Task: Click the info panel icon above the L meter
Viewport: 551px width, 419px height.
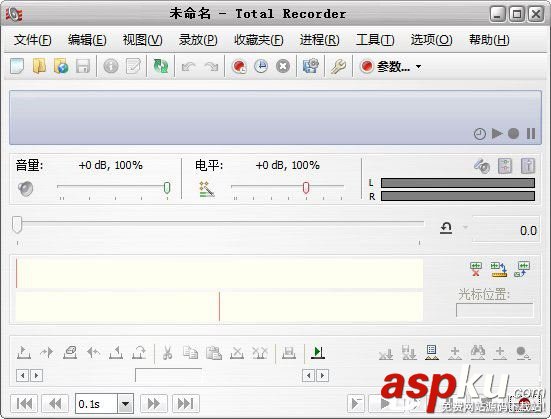Action: (x=528, y=166)
